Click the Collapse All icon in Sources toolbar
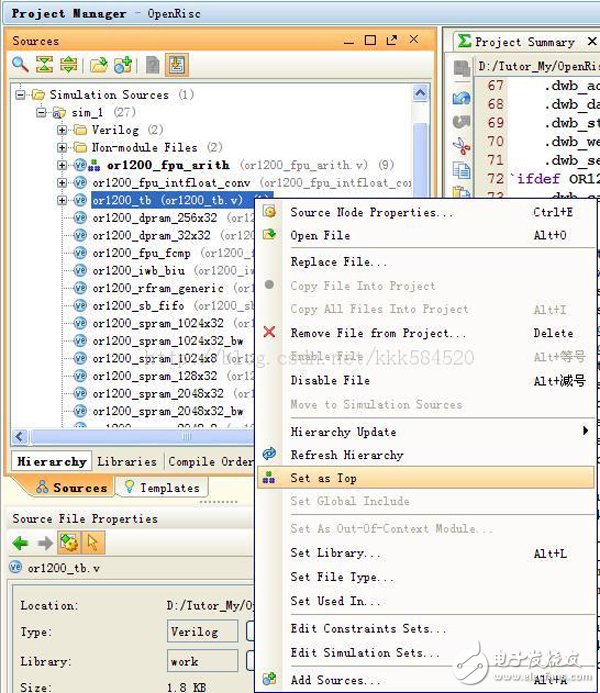Viewport: 600px width, 693px height. point(44,65)
